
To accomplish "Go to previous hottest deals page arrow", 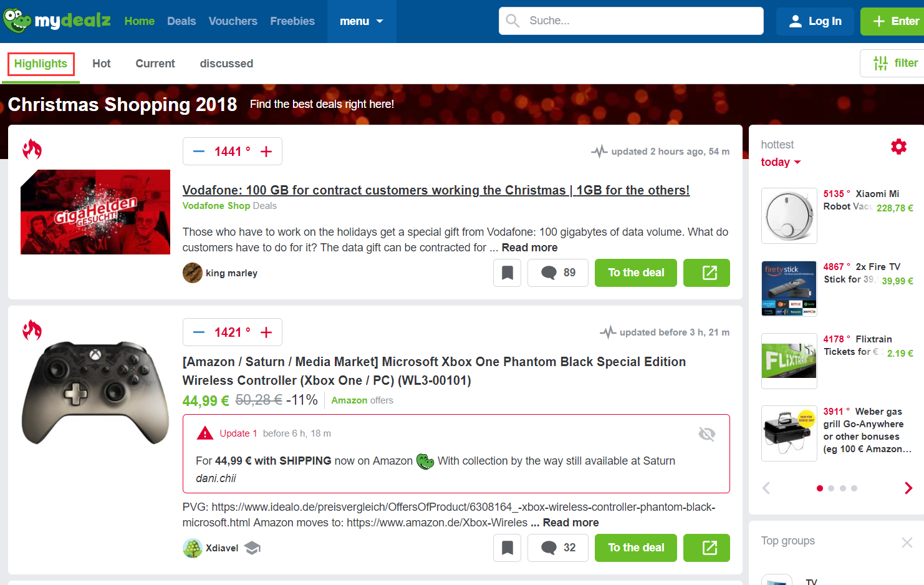I will 766,488.
